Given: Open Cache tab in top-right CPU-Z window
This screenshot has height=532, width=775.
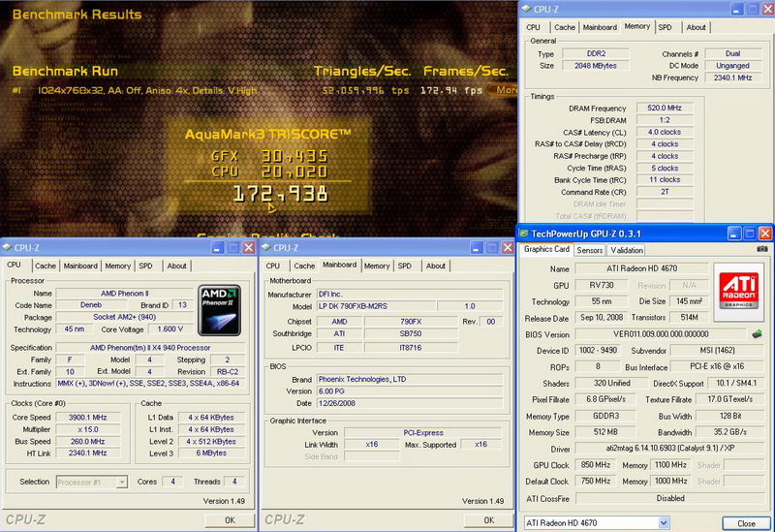Looking at the screenshot, I should (x=565, y=28).
